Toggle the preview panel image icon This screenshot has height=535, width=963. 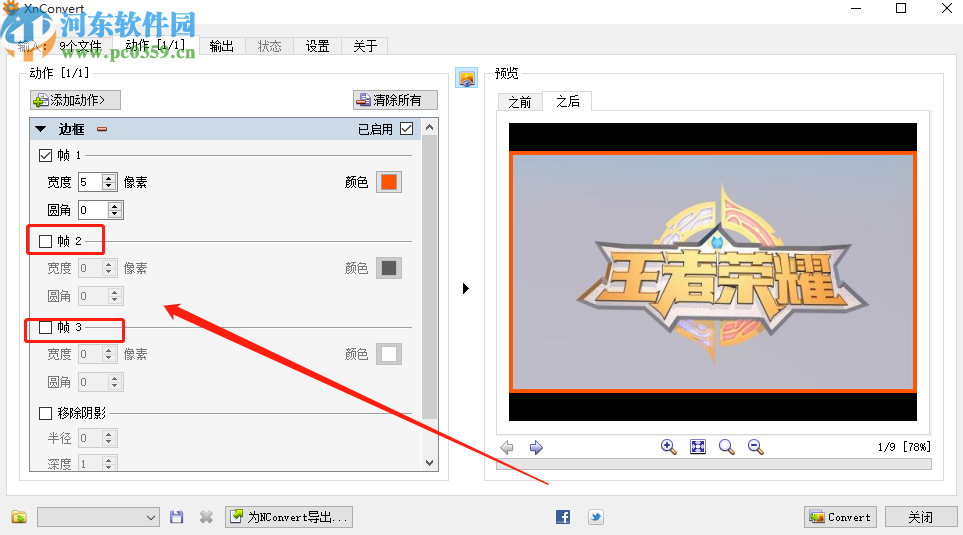(467, 78)
